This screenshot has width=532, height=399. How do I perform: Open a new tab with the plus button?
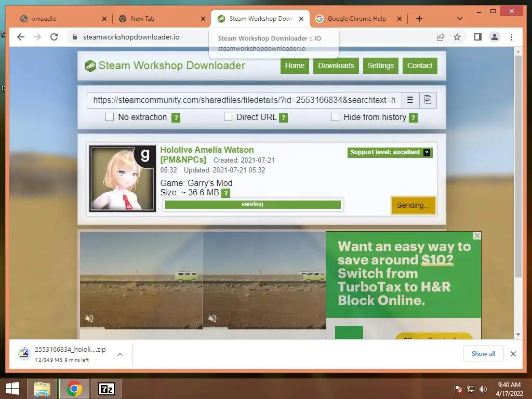(419, 19)
